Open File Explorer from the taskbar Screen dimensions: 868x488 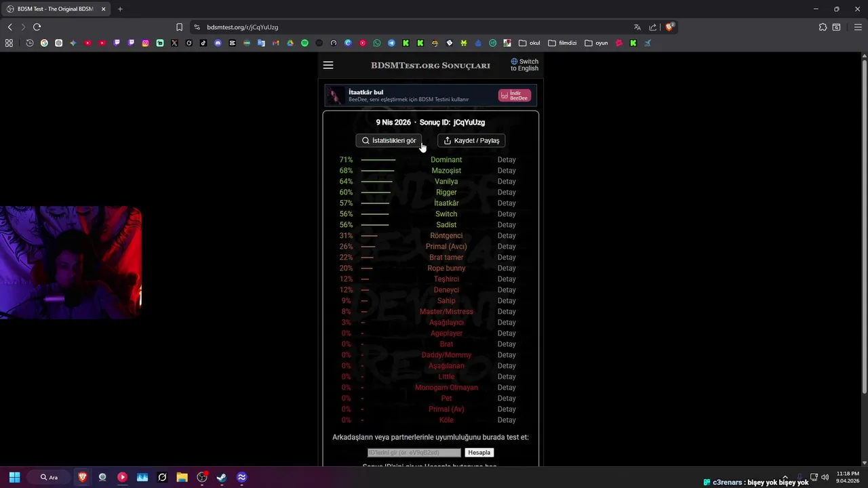182,477
